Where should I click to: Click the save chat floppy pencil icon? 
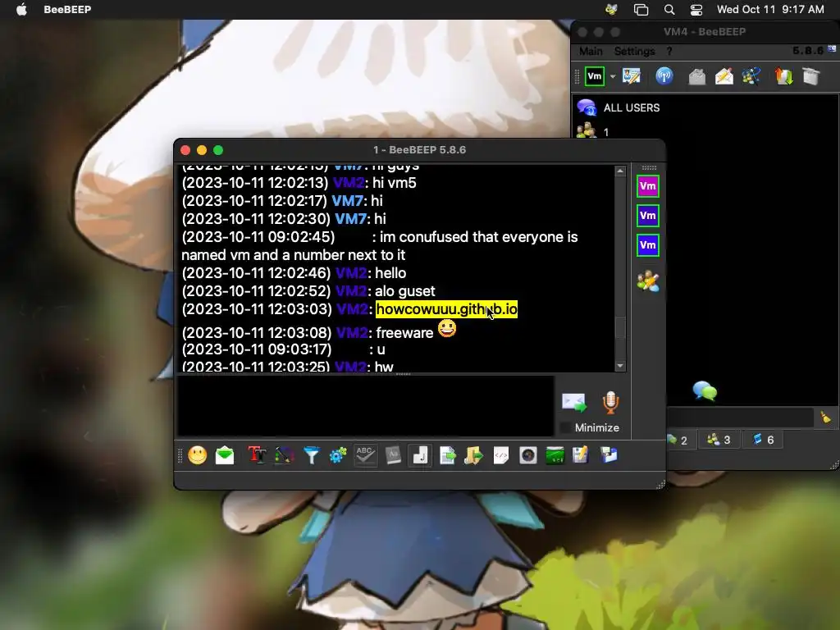point(581,455)
